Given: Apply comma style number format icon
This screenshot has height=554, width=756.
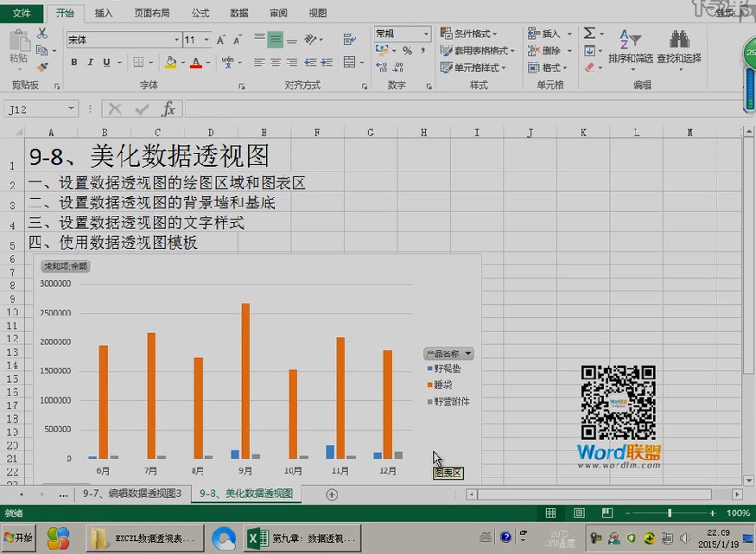Looking at the screenshot, I should [422, 51].
